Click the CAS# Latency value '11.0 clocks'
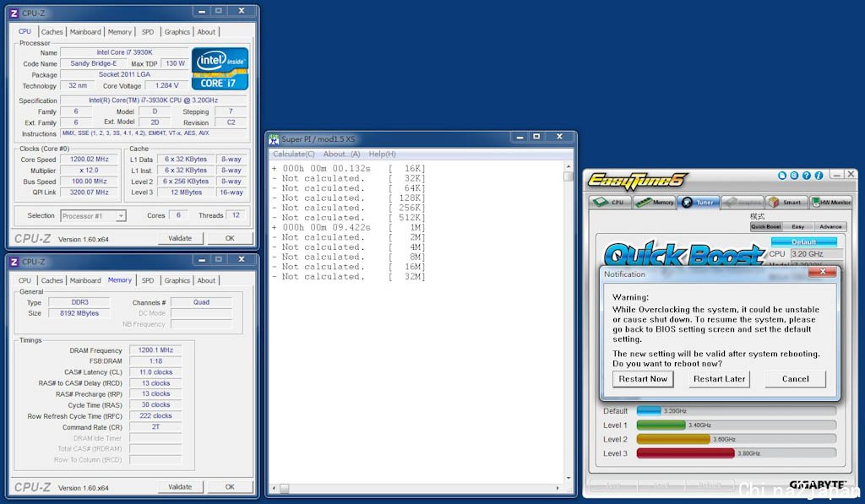Viewport: 865px width, 504px height. click(155, 372)
